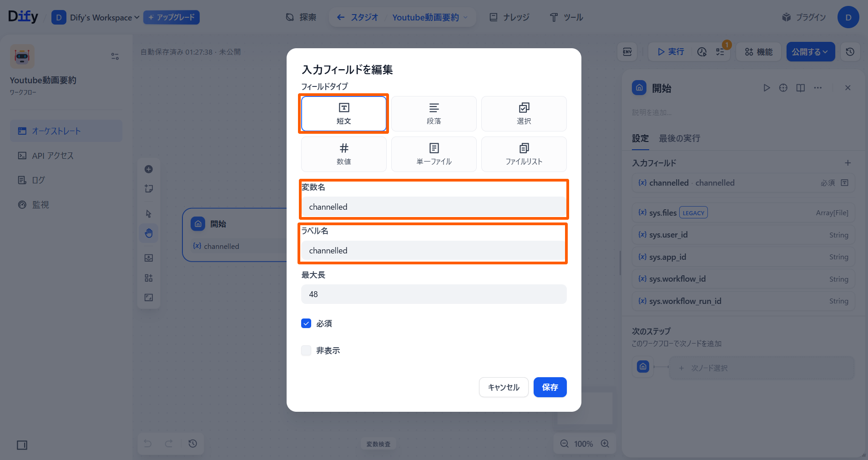Activate the hand pan mode tool

coord(149,233)
